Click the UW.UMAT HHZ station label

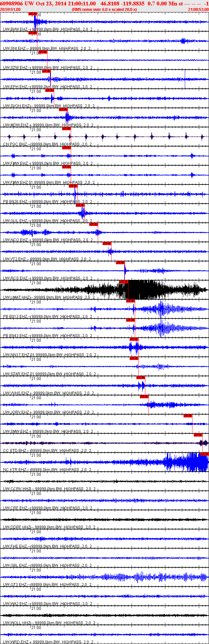pyautogui.click(x=49, y=297)
